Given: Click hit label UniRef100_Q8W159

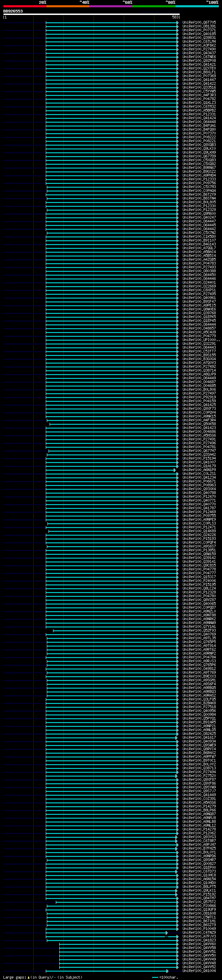Looking at the screenshot, I should tap(199, 554).
